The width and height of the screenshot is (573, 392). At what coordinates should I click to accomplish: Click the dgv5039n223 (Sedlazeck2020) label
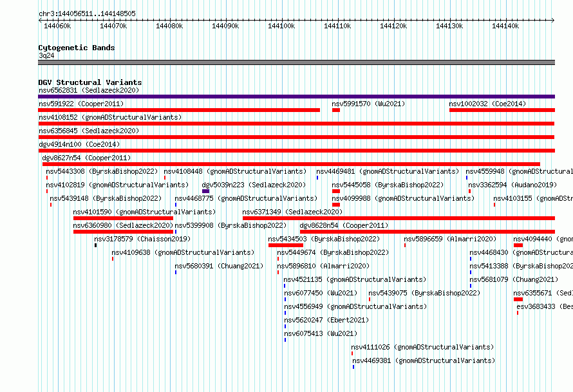pos(254,185)
